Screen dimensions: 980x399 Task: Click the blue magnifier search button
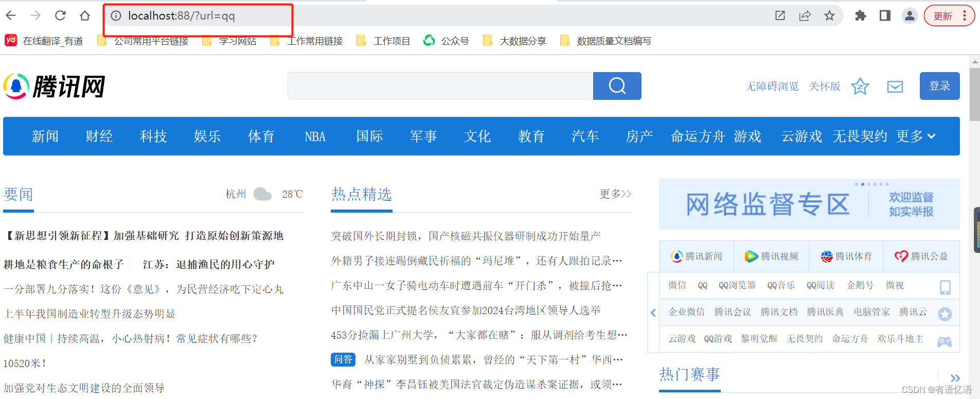[617, 86]
